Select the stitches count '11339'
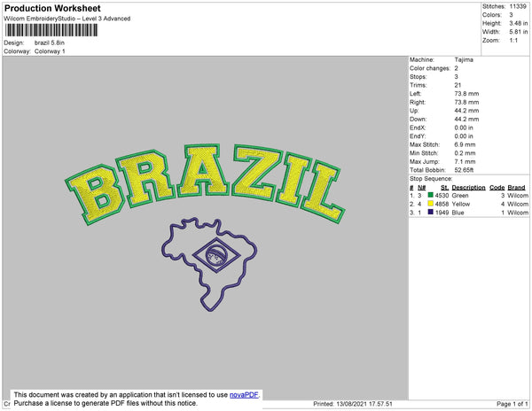The width and height of the screenshot is (532, 411). coord(518,6)
